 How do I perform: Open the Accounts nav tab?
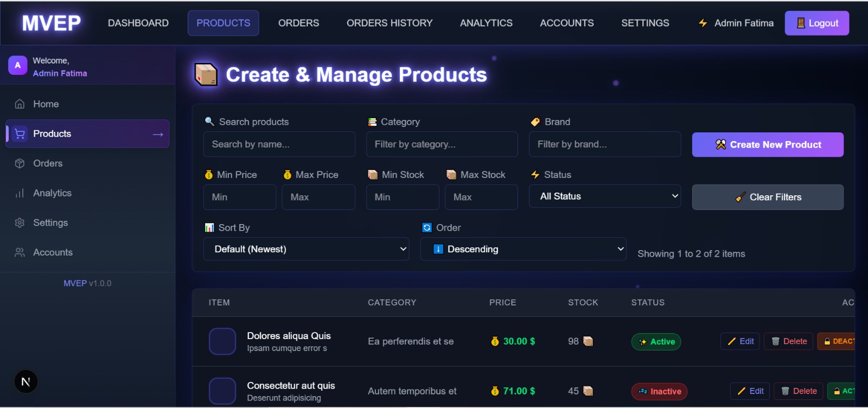pyautogui.click(x=567, y=23)
